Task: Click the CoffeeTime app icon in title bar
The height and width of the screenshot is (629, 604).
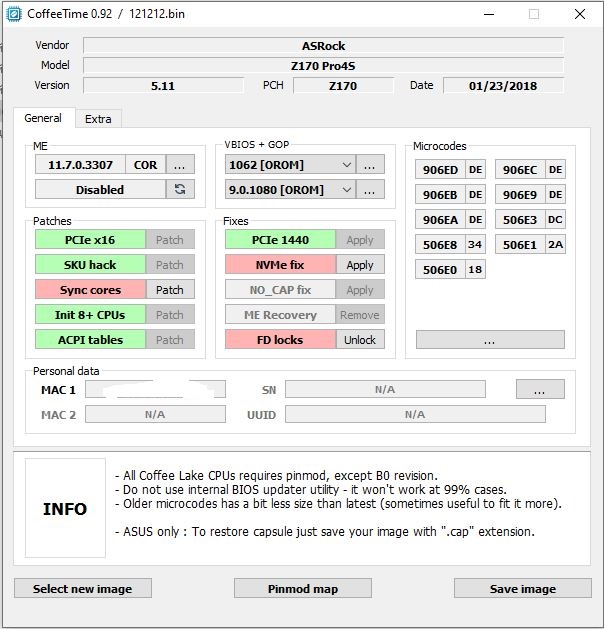Action: [x=14, y=14]
